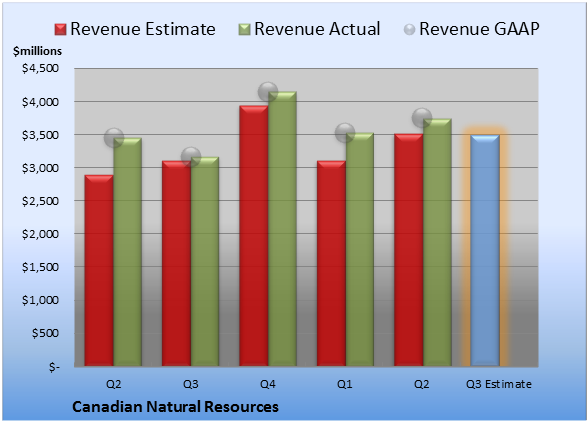Click the '$1,500' axis value
This screenshot has width=588, height=422.
click(40, 267)
